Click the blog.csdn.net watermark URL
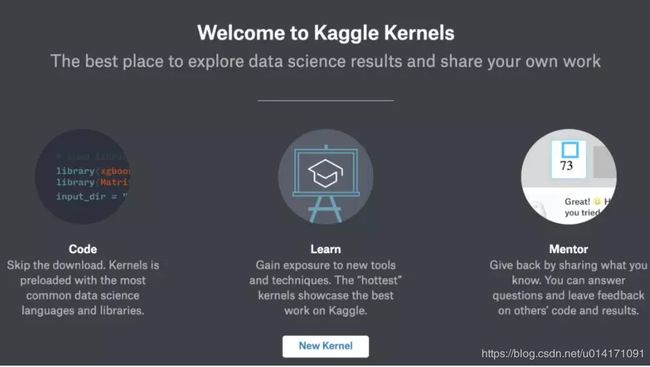This screenshot has height=367, width=650. pos(563,353)
